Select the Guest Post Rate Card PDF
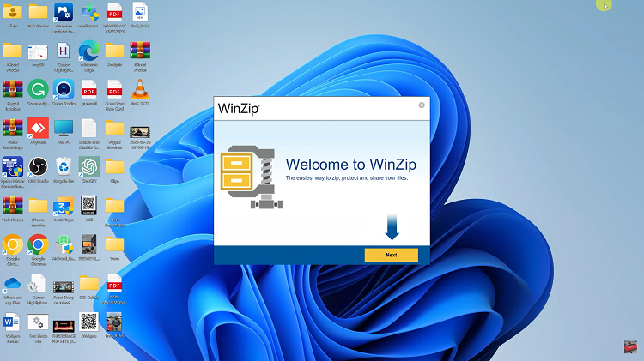 point(114,90)
